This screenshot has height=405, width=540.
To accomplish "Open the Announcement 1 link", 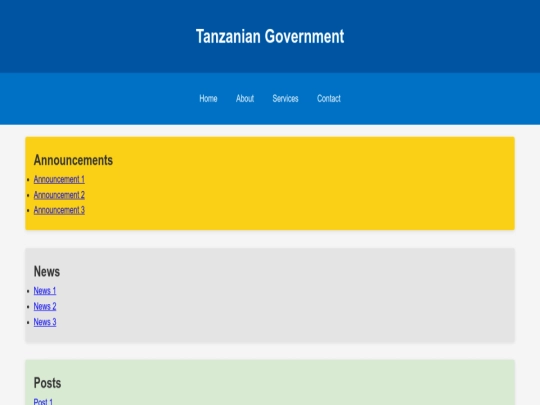I will (x=59, y=179).
